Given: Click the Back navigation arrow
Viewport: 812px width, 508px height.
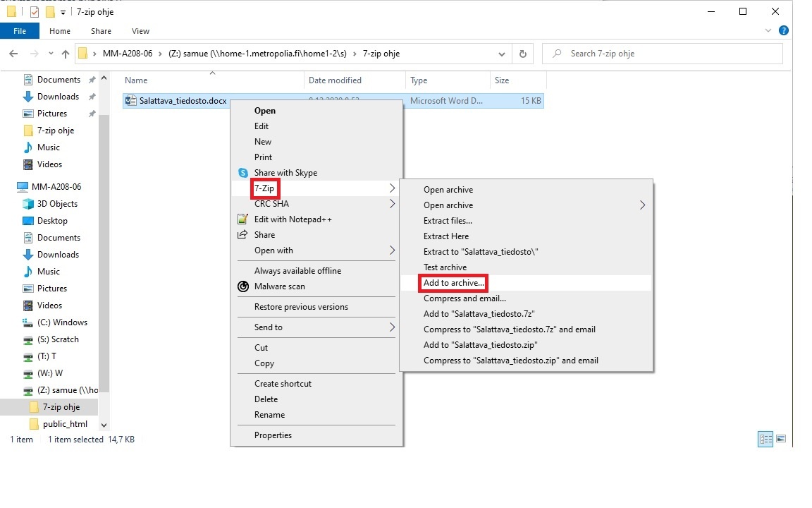Looking at the screenshot, I should [13, 54].
